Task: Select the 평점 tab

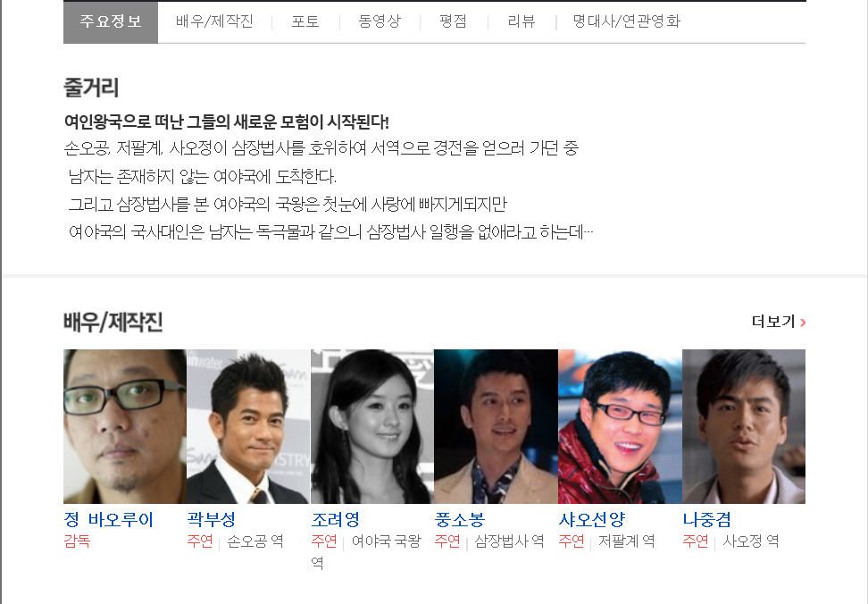Action: pos(453,21)
